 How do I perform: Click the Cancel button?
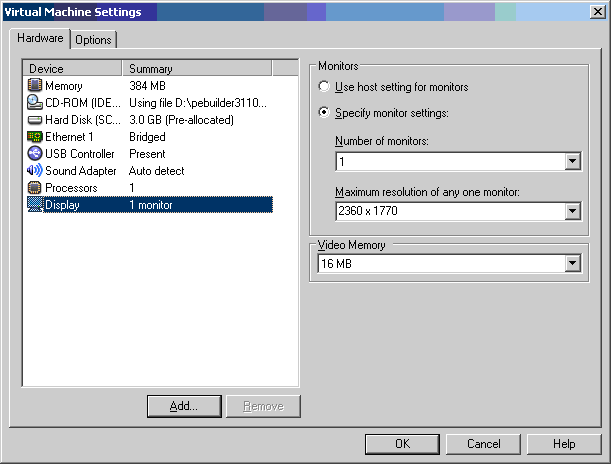coord(483,443)
